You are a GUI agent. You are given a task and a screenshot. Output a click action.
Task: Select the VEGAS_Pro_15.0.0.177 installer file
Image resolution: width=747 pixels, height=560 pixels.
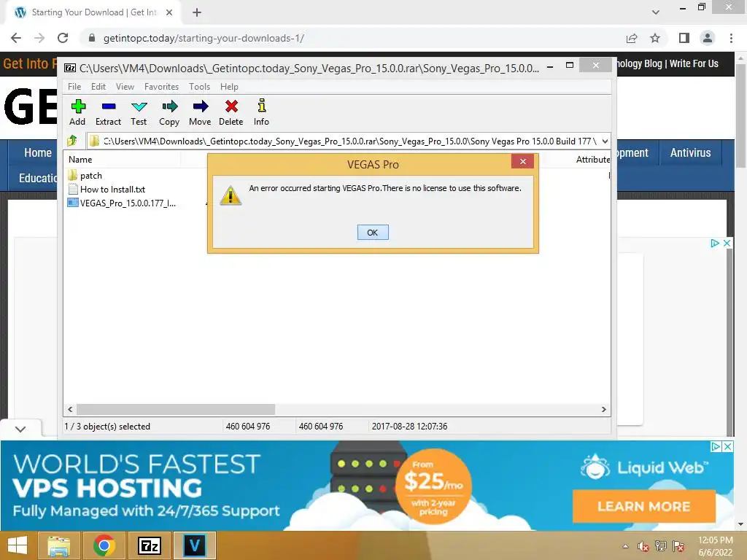pyautogui.click(x=122, y=203)
